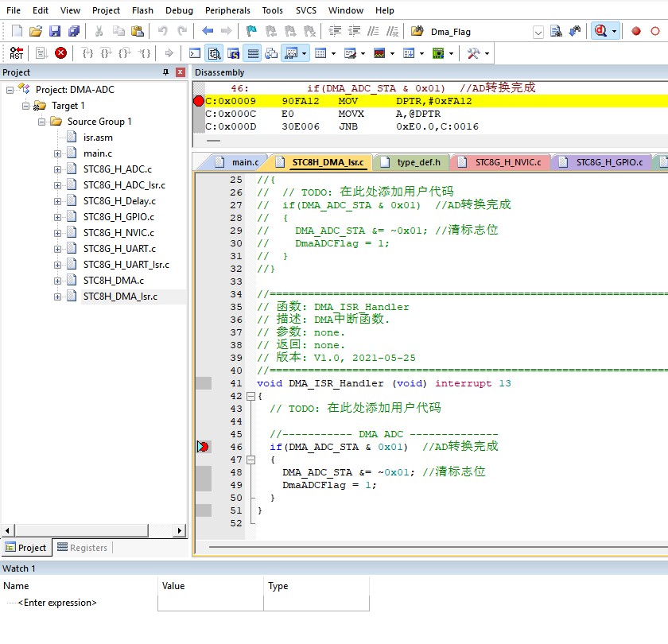This screenshot has width=668, height=644.
Task: Reset CPU with RST button
Action: (x=16, y=53)
